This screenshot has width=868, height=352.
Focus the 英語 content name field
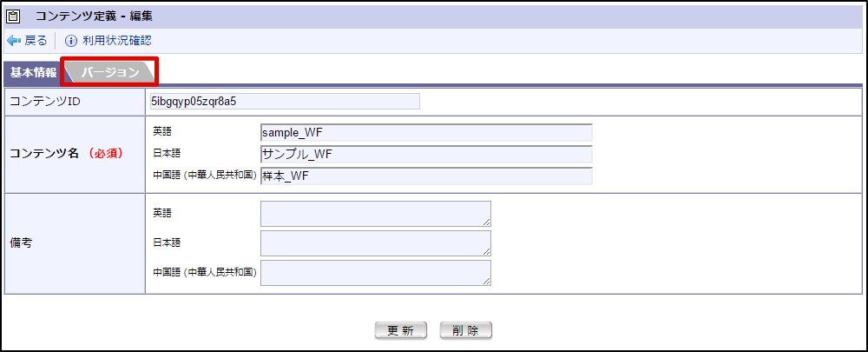(425, 132)
